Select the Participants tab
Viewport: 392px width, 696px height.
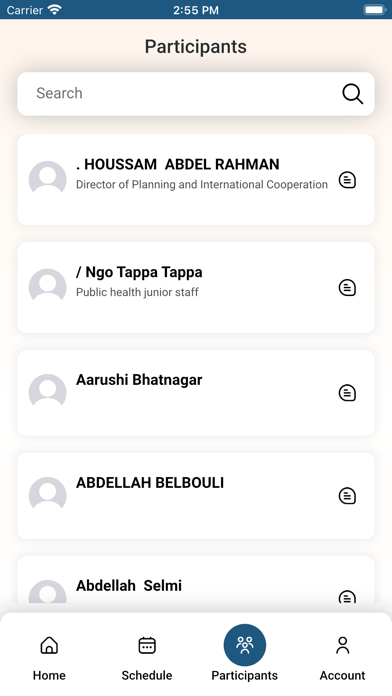click(245, 653)
